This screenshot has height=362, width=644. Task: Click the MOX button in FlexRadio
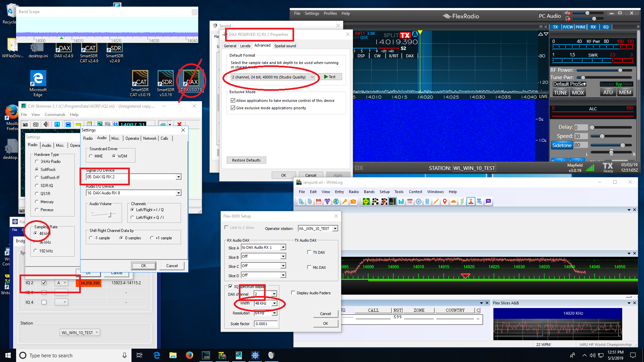tap(578, 93)
